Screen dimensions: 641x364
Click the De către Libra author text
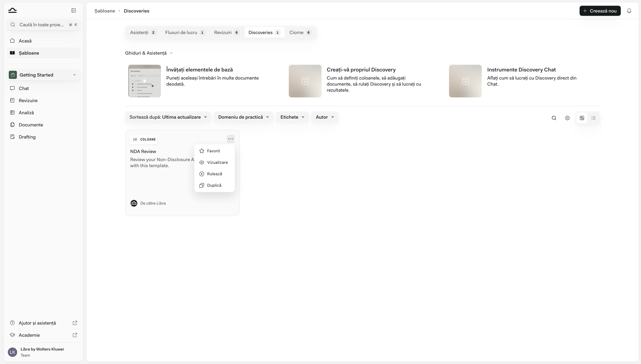(153, 203)
